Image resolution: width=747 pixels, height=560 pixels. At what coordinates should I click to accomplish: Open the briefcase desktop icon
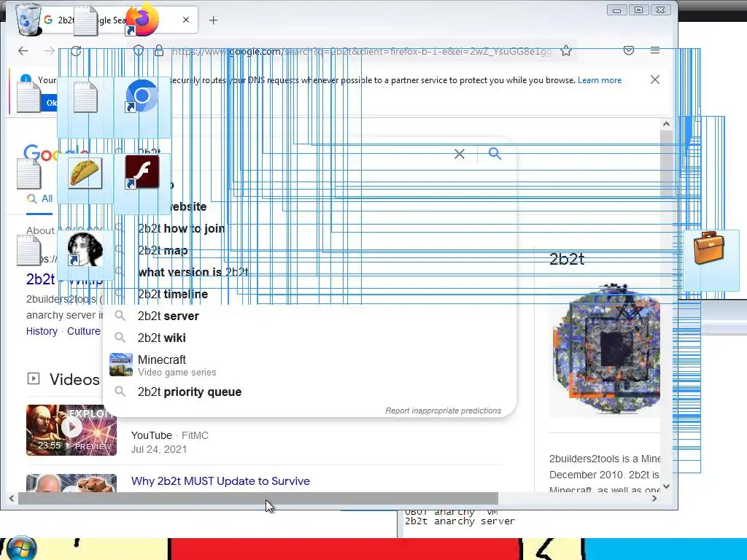709,248
